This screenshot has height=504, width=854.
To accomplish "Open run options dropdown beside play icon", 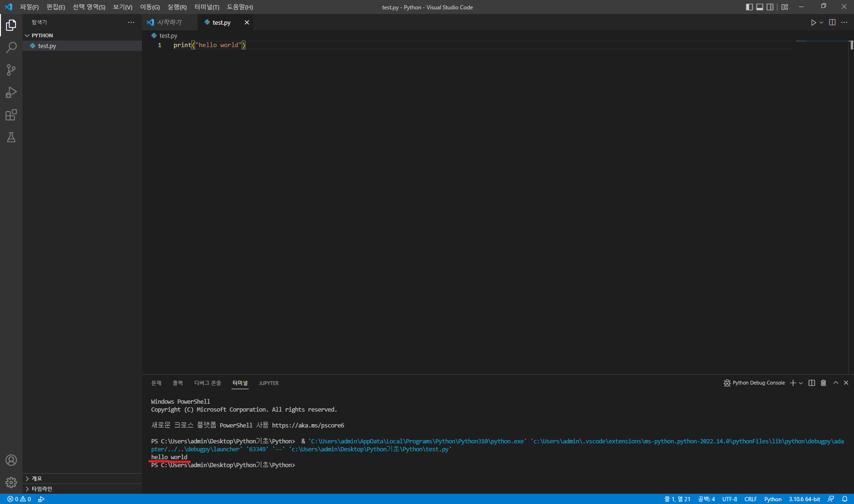I will click(821, 22).
